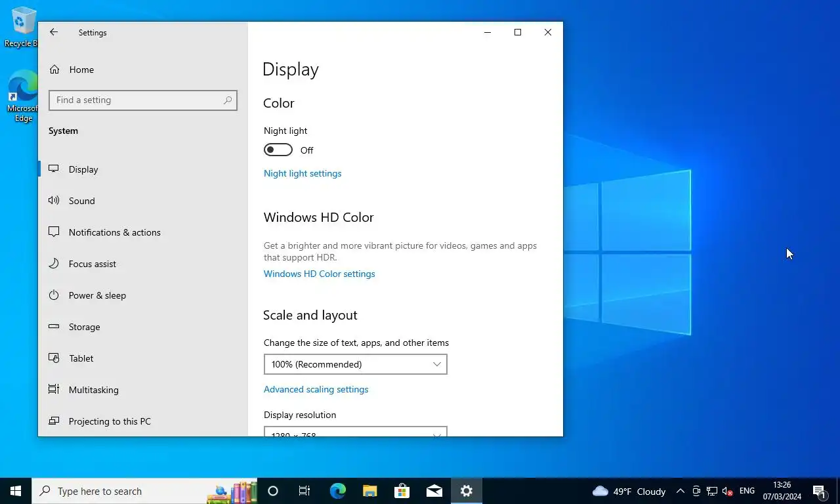840x504 pixels.
Task: Open Windows HD Color settings link
Action: click(320, 274)
